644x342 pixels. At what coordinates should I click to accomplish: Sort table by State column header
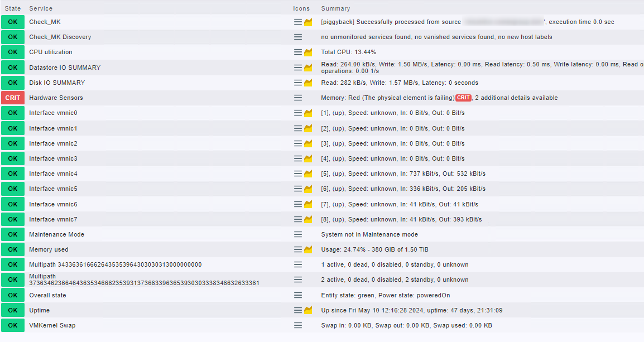(12, 8)
